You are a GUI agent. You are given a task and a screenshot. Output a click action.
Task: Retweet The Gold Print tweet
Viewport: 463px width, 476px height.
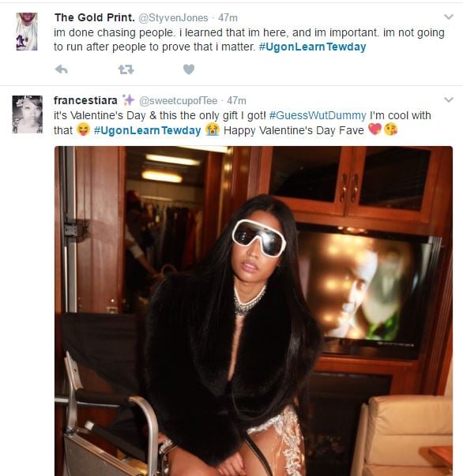pos(126,69)
